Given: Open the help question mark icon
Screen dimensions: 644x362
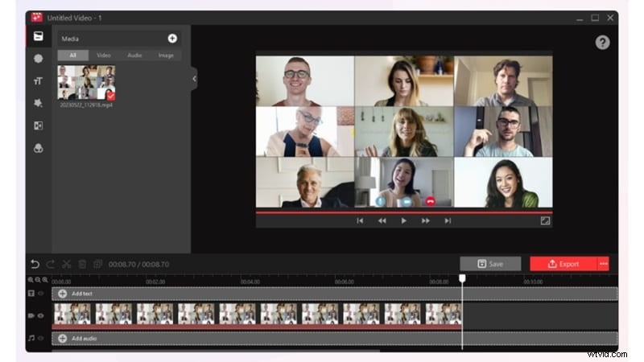Looking at the screenshot, I should [x=602, y=43].
